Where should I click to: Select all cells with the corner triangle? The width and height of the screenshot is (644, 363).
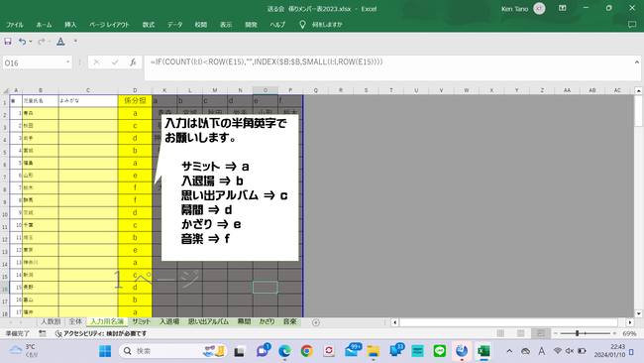[x=6, y=90]
